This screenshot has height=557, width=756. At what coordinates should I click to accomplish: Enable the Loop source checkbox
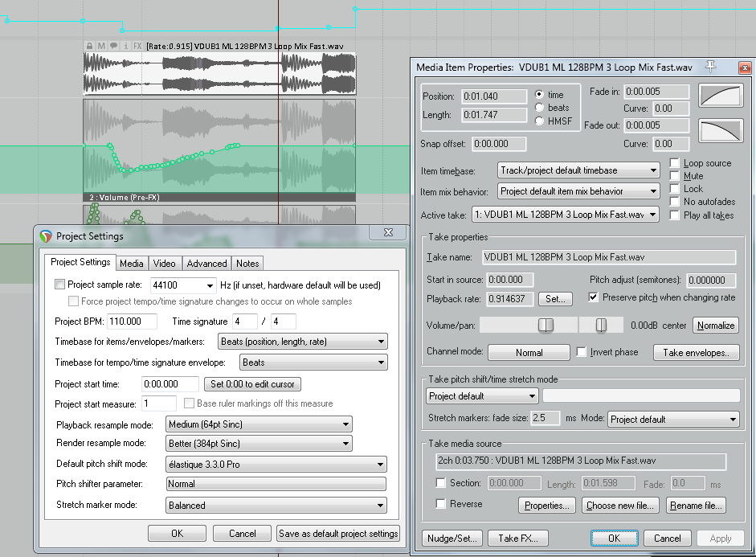click(x=675, y=163)
